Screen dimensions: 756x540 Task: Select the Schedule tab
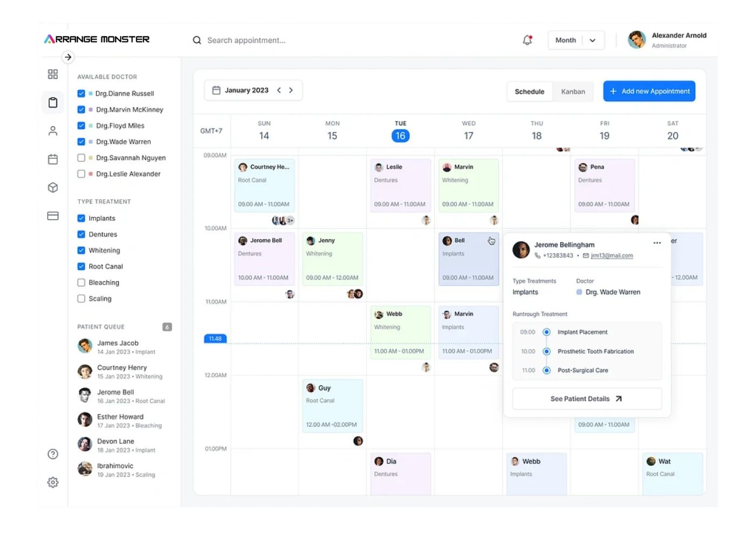click(x=529, y=92)
